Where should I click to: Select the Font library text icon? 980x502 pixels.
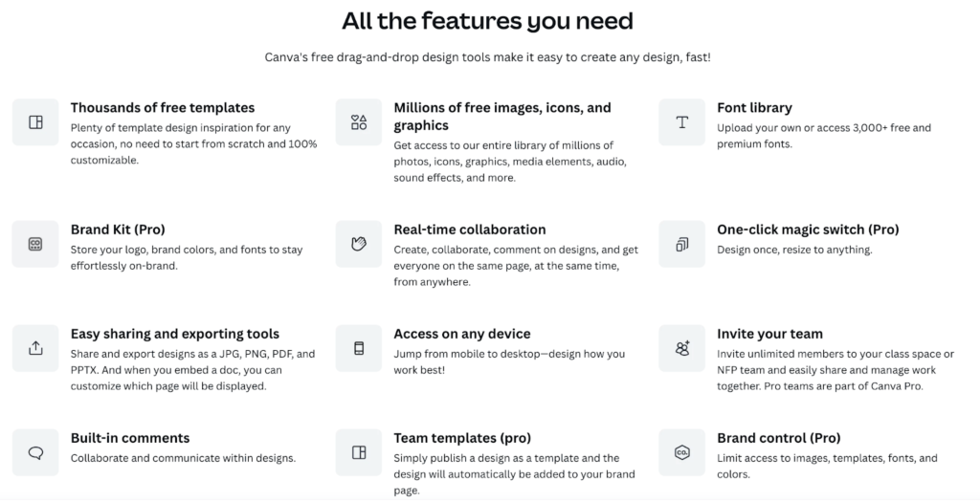[682, 122]
